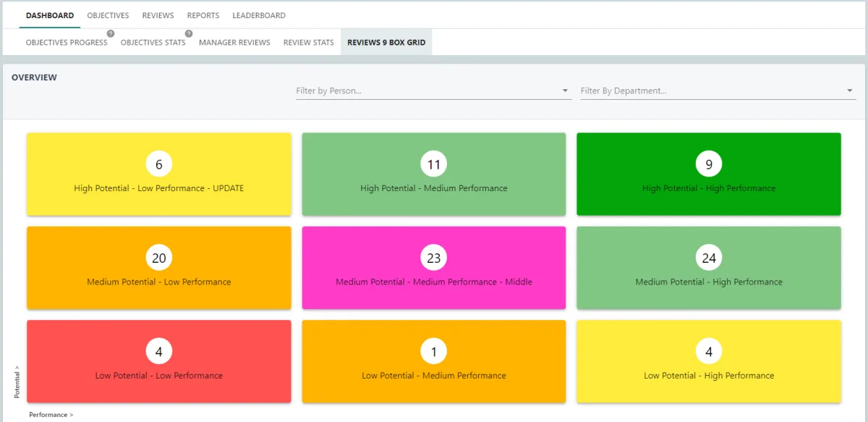Open the High Potential - Low Performance box
Screen dimensions: 868x422
click(x=159, y=174)
